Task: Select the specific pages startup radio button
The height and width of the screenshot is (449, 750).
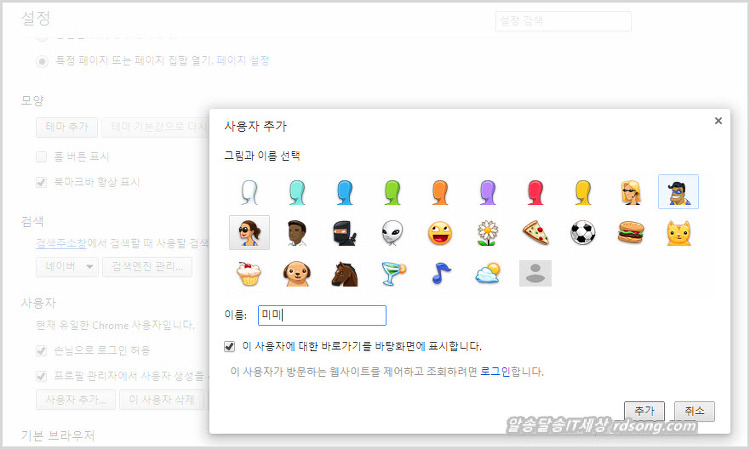Action: pyautogui.click(x=42, y=61)
